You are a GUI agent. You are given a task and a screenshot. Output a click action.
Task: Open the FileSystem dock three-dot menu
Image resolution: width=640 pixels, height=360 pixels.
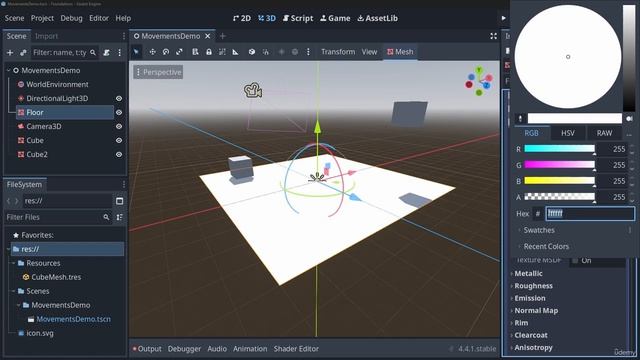[x=124, y=184]
